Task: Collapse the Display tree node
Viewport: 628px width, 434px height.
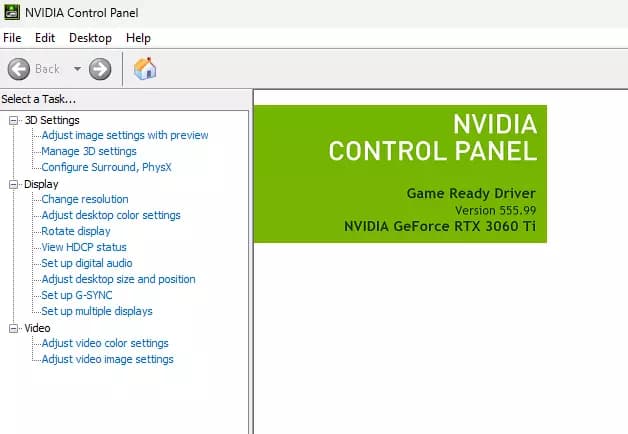Action: (14, 184)
